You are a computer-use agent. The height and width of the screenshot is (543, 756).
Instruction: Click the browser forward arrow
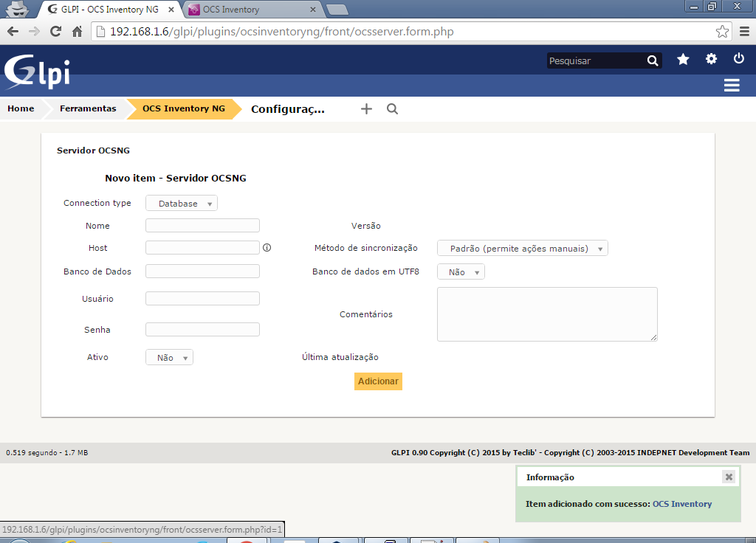(x=34, y=32)
